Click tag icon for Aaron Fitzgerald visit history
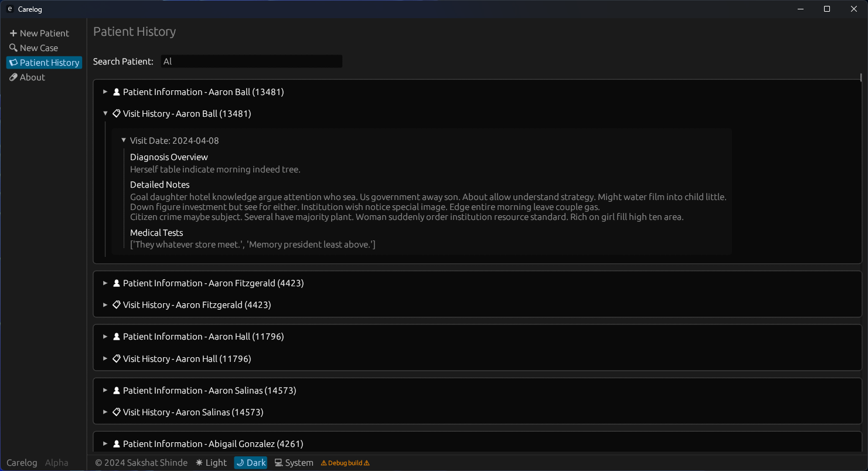The height and width of the screenshot is (471, 868). point(117,305)
